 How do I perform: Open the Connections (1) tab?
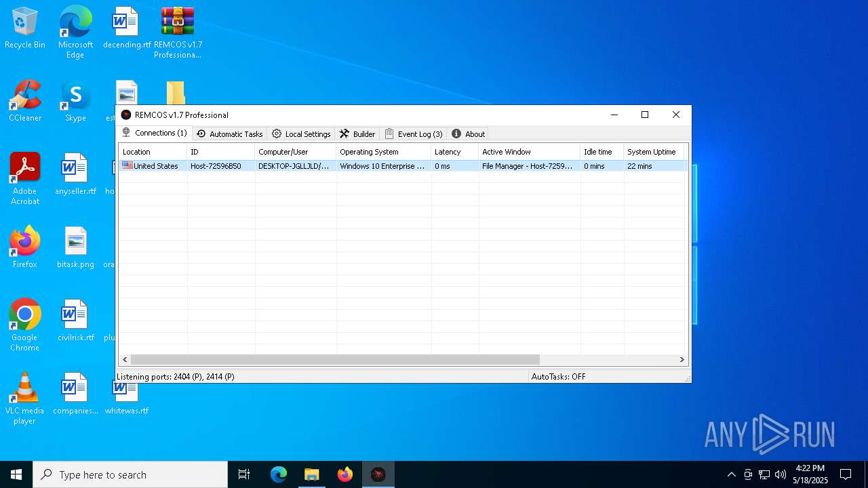click(154, 133)
